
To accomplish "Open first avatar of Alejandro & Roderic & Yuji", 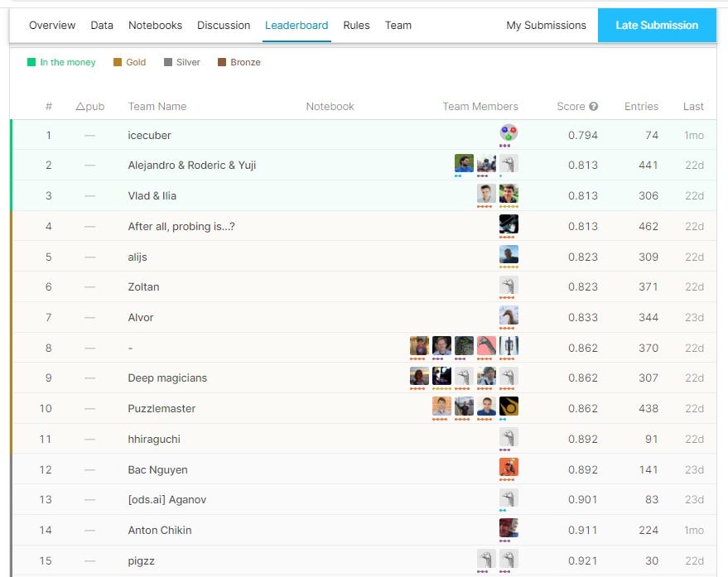I will tap(464, 163).
